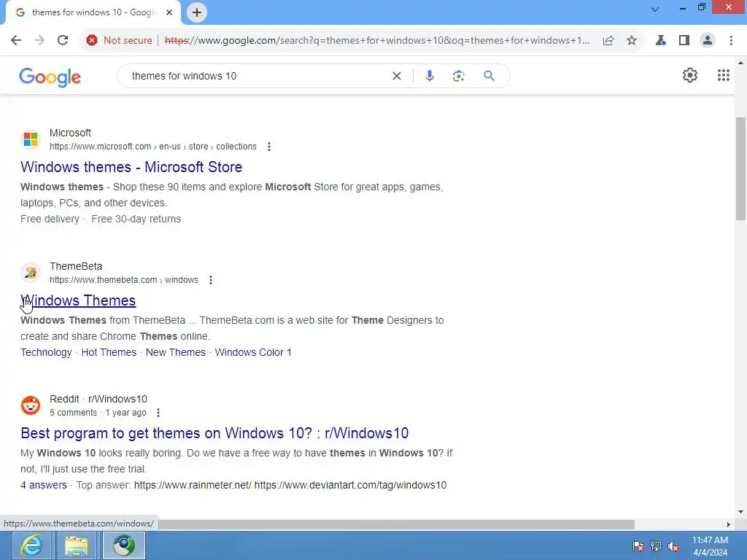Open more options for Reddit result
Screen dimensions: 747x560
(158, 413)
